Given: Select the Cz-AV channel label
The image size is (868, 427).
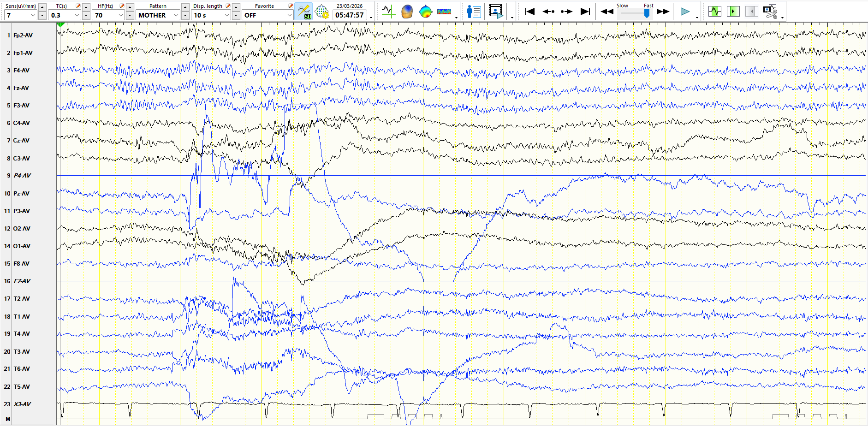Looking at the screenshot, I should coord(21,141).
